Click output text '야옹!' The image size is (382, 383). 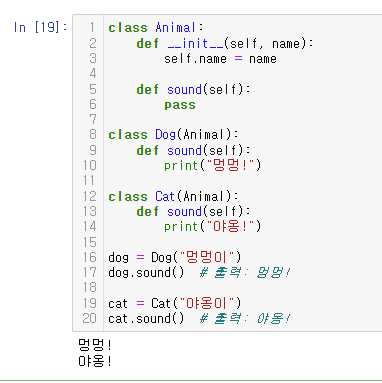[x=95, y=361]
